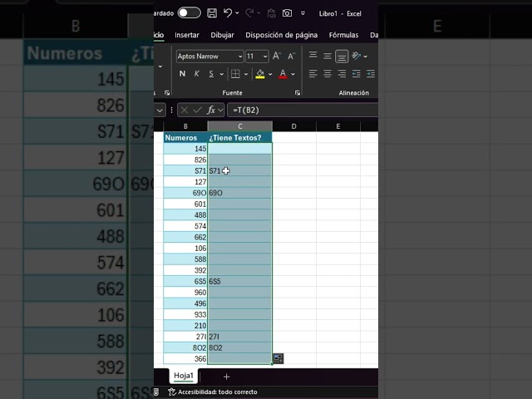The height and width of the screenshot is (399, 532).
Task: Click the camera icon in quick access toolbar
Action: 287,13
